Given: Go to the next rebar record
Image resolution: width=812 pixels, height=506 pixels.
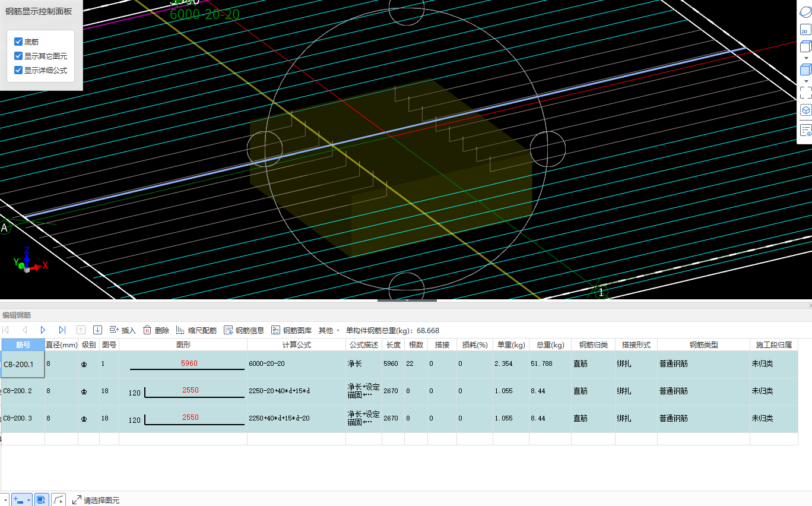Looking at the screenshot, I should (x=43, y=330).
